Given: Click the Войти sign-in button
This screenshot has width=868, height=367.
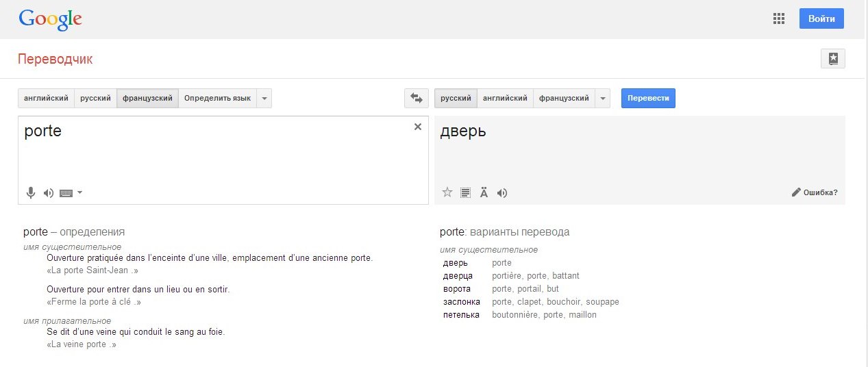Looking at the screenshot, I should (821, 19).
